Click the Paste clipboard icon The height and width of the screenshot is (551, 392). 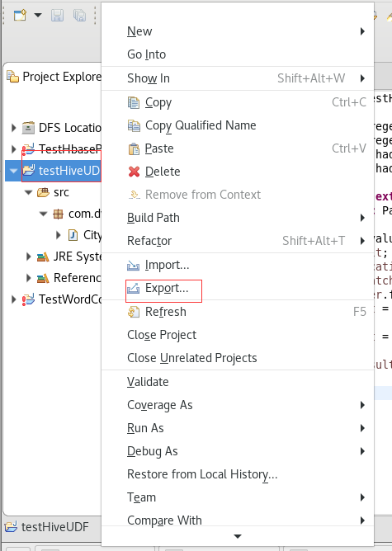coord(134,148)
